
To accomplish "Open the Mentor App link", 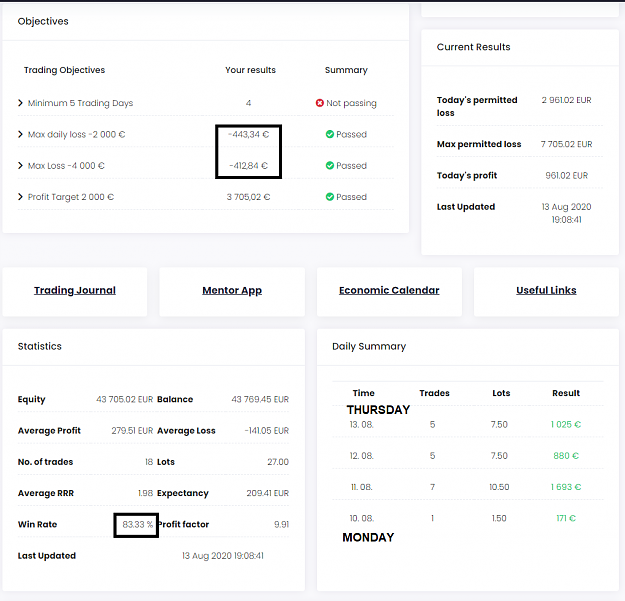I will (232, 291).
